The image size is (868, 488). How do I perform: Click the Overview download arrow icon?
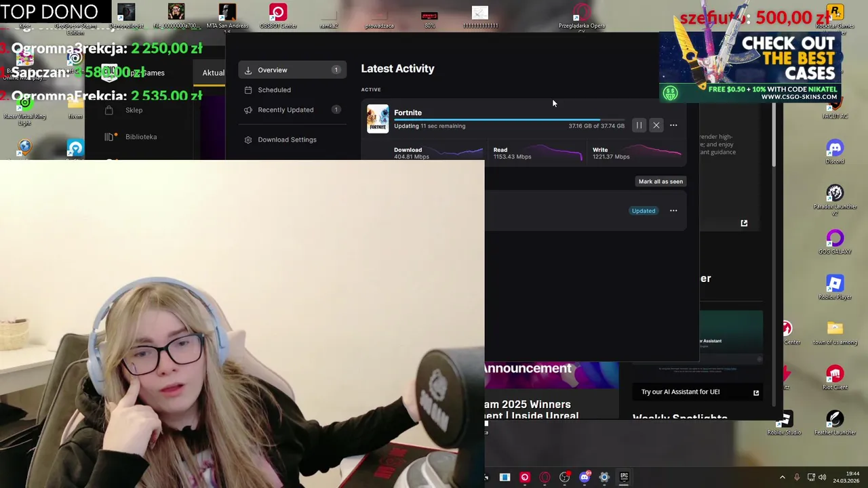248,70
